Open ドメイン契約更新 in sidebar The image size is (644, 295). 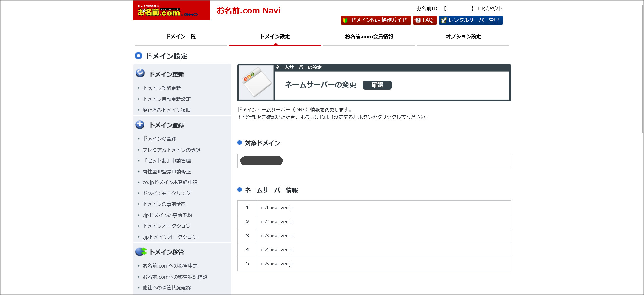click(162, 88)
